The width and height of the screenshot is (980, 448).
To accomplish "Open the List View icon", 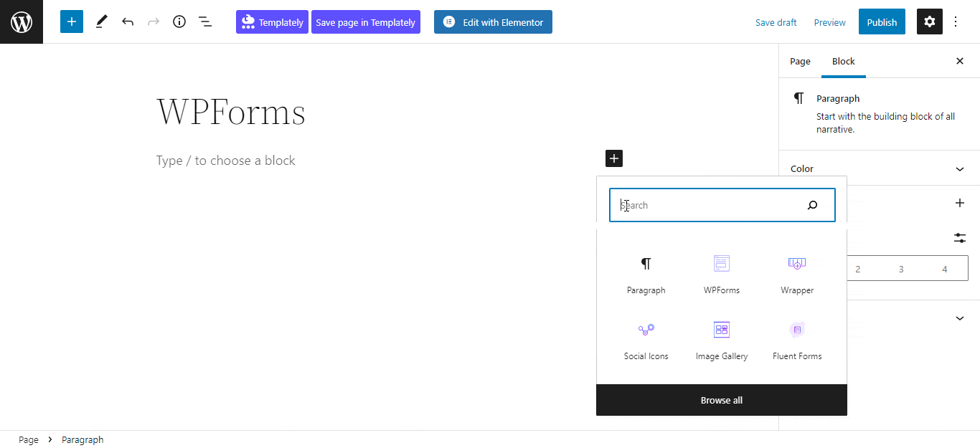I will (205, 22).
